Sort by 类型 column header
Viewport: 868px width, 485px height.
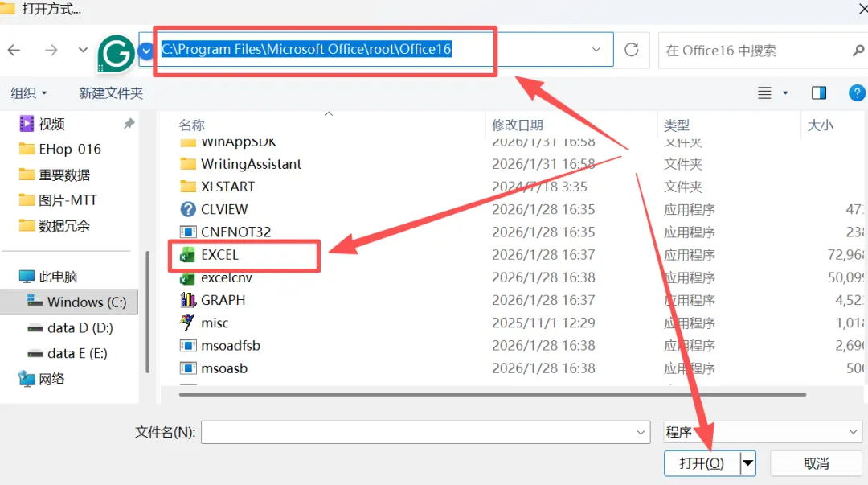(677, 125)
